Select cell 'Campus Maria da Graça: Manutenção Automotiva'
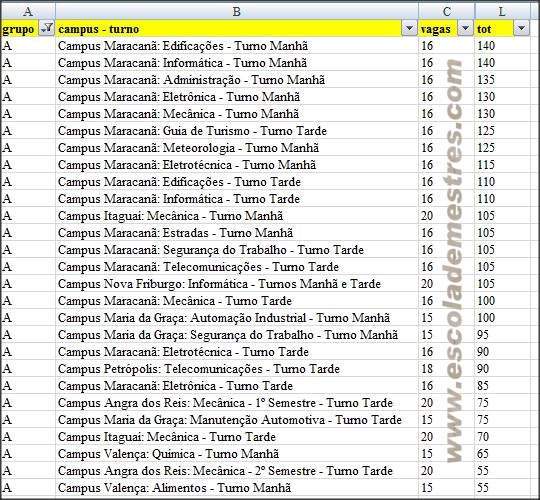Screen dimensions: 540x500 coord(237,420)
